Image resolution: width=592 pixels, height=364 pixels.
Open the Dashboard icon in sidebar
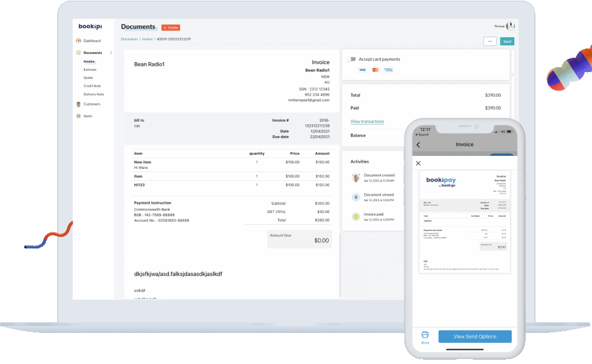[x=78, y=41]
